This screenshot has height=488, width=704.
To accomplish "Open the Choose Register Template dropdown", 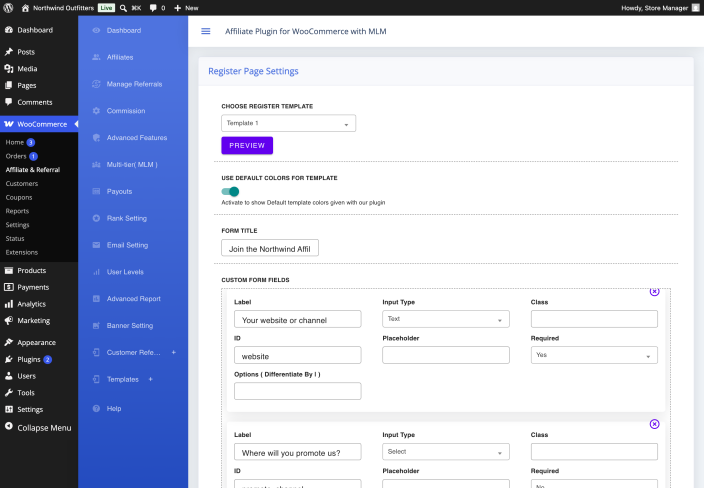I will click(x=289, y=123).
